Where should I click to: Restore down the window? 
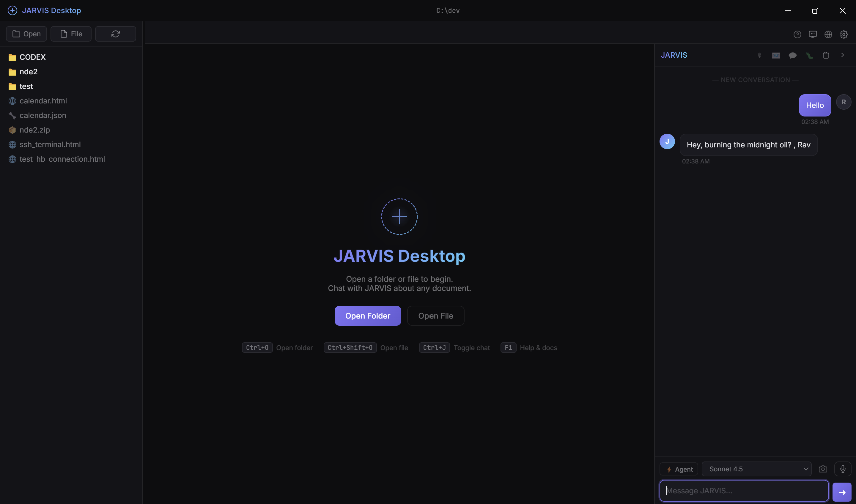point(815,10)
